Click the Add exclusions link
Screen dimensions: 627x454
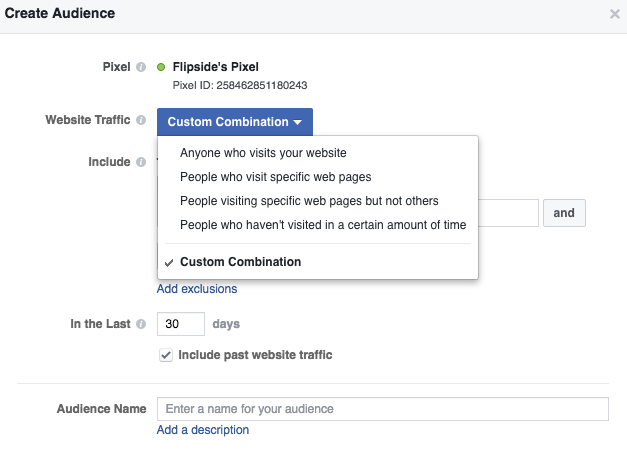tap(197, 289)
